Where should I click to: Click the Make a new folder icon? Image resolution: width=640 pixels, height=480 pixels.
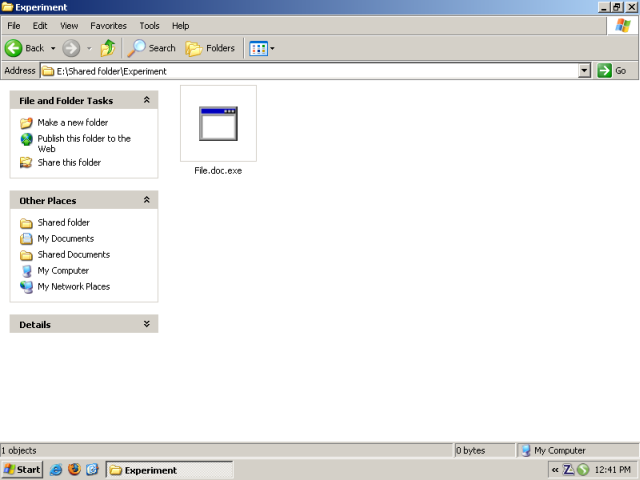pos(26,122)
